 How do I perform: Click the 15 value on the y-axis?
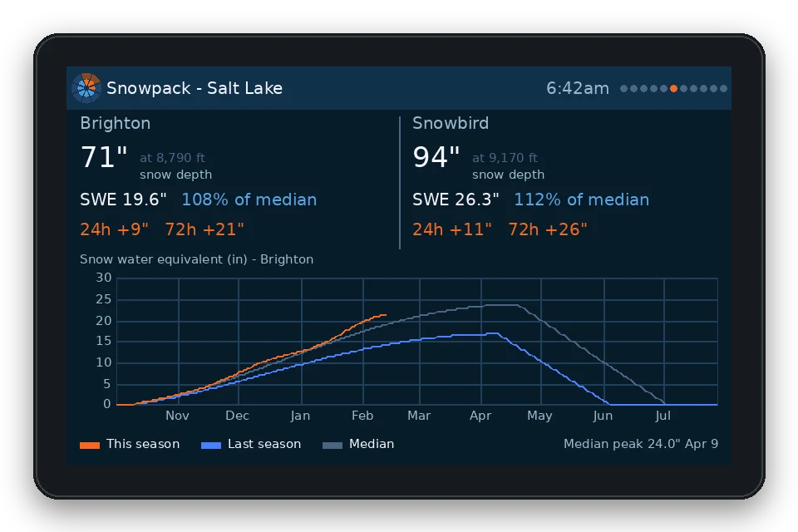pos(104,341)
